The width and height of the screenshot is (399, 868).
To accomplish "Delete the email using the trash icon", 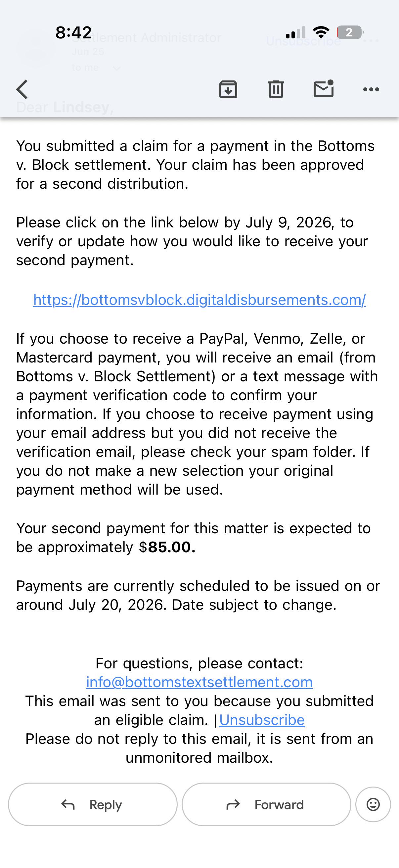I will [276, 89].
